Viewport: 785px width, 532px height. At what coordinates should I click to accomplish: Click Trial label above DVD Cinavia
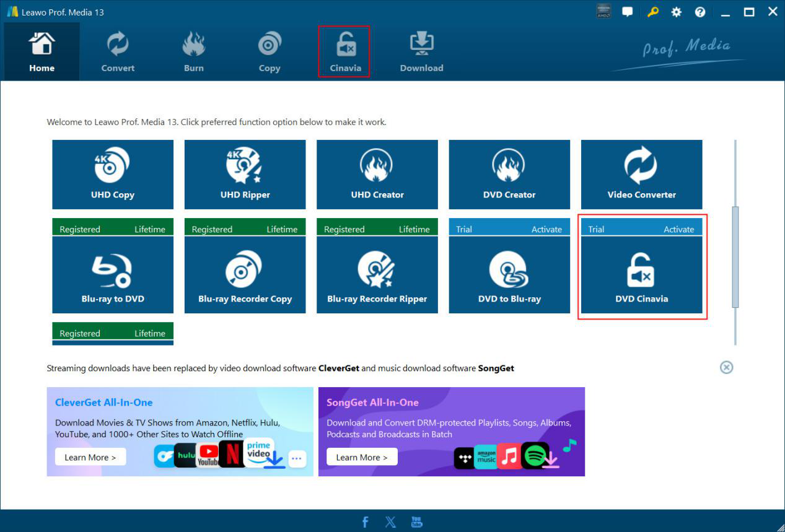pyautogui.click(x=596, y=229)
